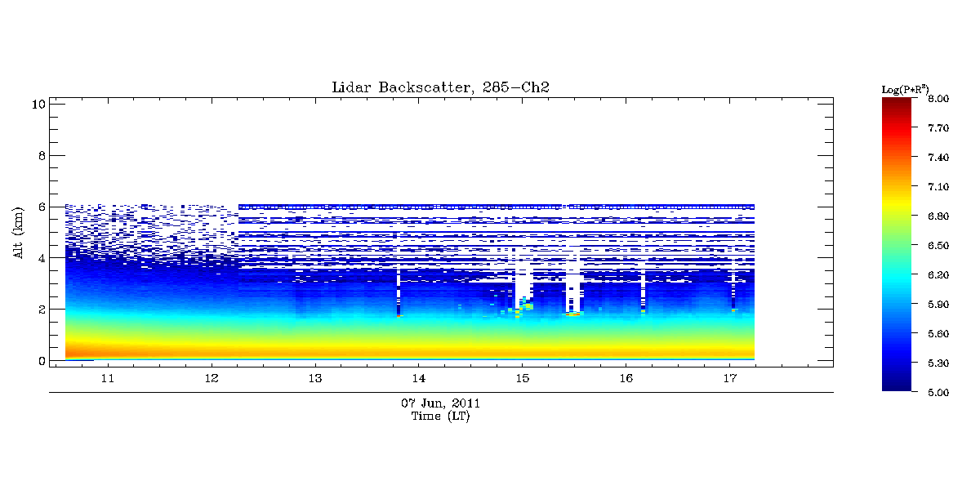Screen dimensions: 980x490
Task: Click the colorbar value "6.50"
Action: click(938, 246)
